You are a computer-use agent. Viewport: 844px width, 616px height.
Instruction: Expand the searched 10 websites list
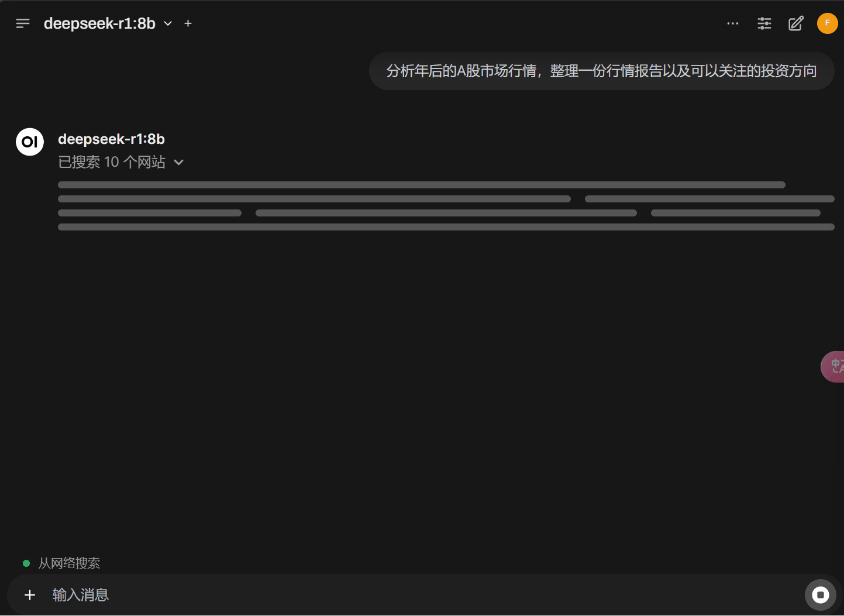121,162
